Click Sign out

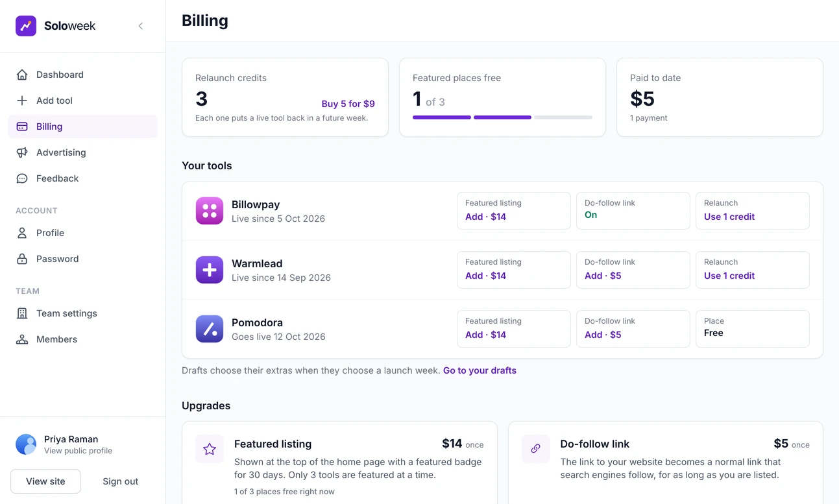click(121, 481)
